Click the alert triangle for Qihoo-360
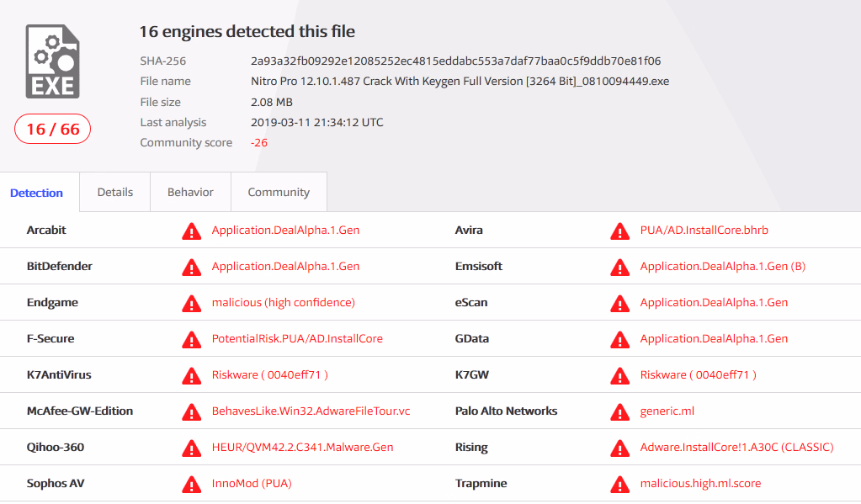861x504 pixels. pos(191,448)
